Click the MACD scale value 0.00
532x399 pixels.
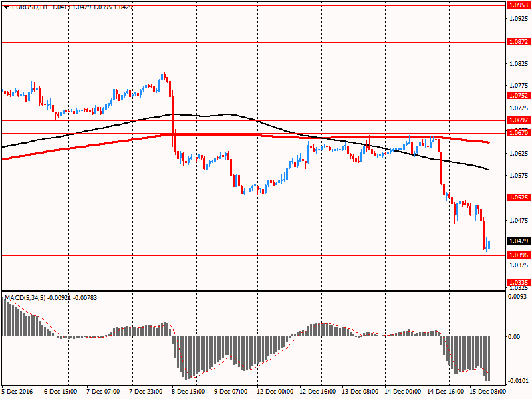[x=514, y=336]
